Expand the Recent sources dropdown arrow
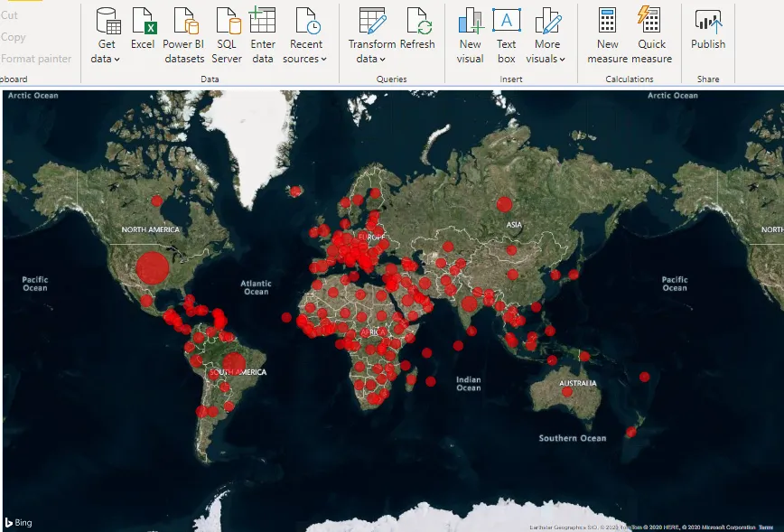This screenshot has height=532, width=784. (323, 59)
